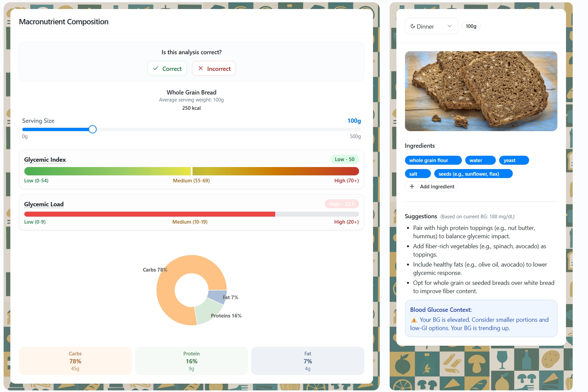Select the Fat segment of the donut chart
This screenshot has width=588, height=392.
tap(217, 295)
